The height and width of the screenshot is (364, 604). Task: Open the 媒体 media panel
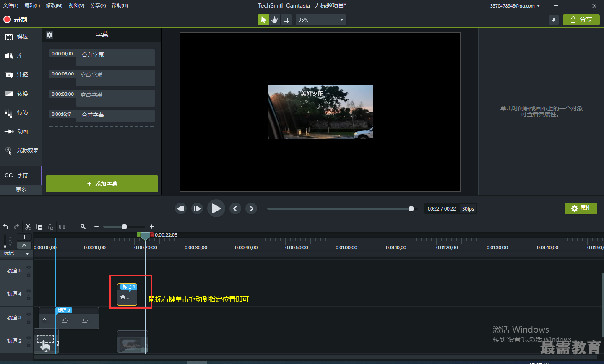point(17,37)
